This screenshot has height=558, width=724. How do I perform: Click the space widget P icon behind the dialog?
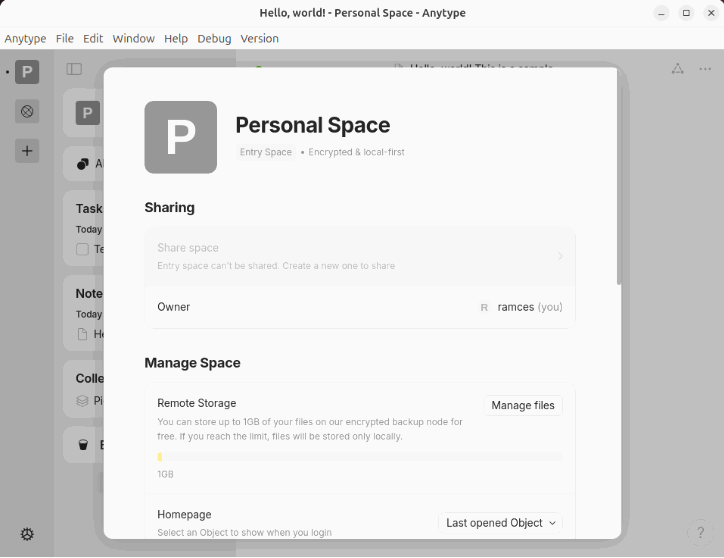pyautogui.click(x=88, y=113)
